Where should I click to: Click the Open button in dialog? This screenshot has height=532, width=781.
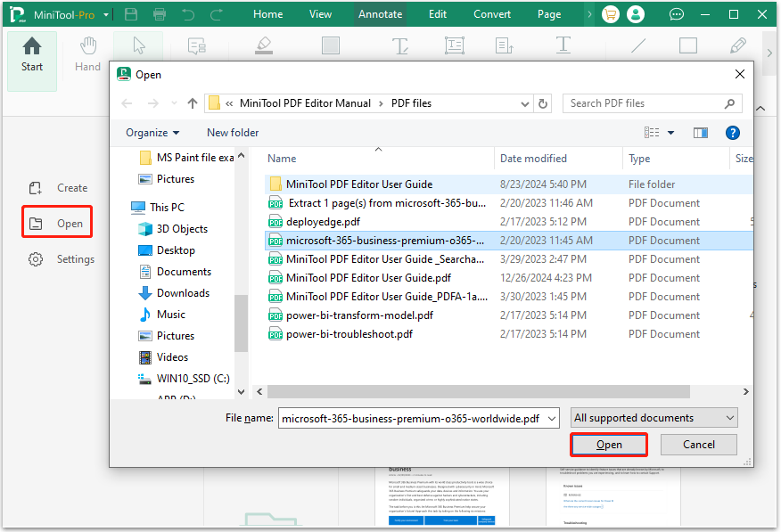[x=609, y=445]
